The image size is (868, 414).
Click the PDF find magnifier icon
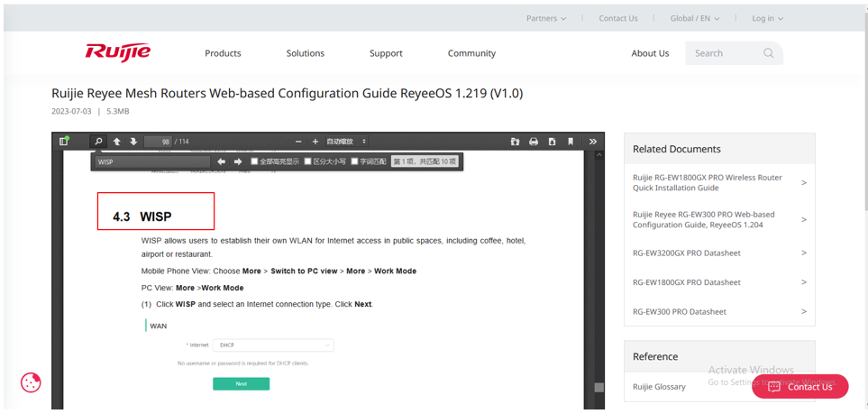98,142
